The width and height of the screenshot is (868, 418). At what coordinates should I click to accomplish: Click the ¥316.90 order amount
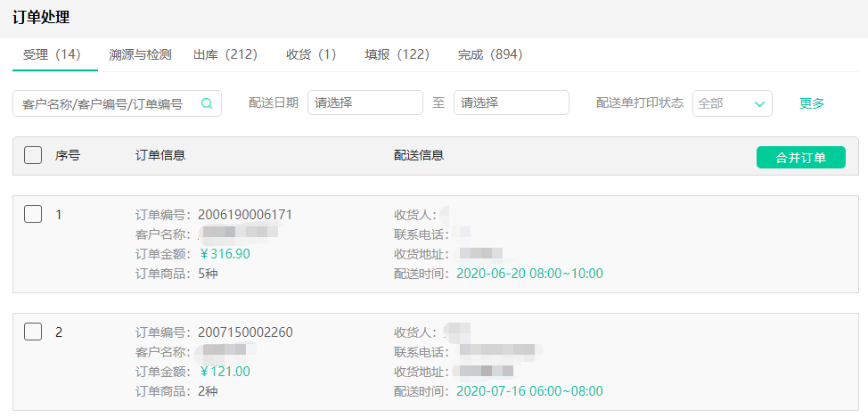[225, 254]
